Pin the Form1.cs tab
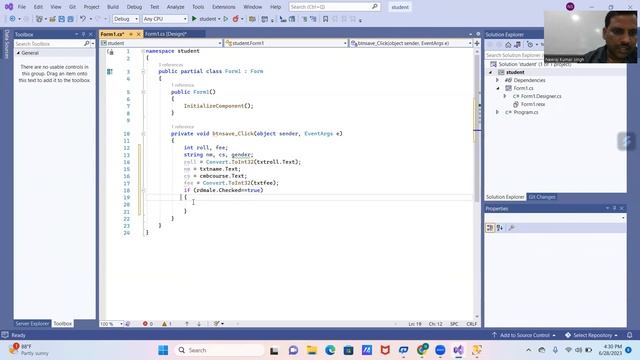The width and height of the screenshot is (640, 360). 131,34
